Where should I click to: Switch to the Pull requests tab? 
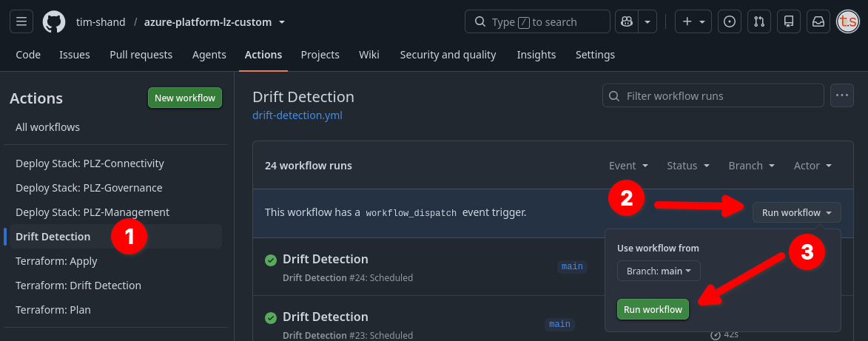[x=141, y=55]
